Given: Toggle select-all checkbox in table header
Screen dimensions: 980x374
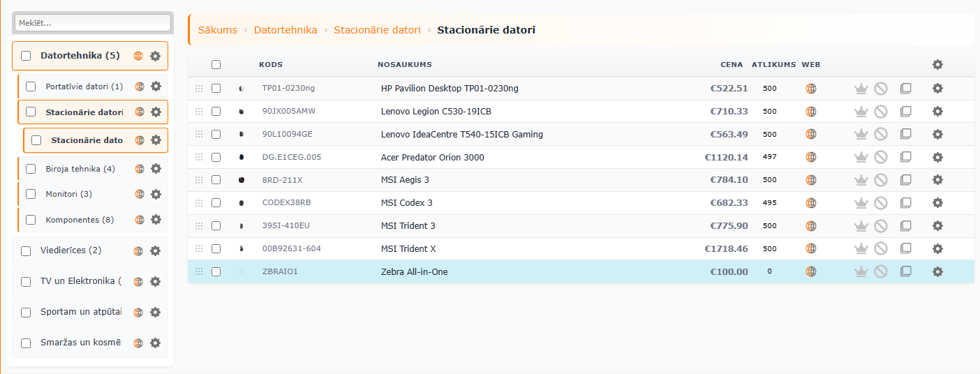Looking at the screenshot, I should tap(216, 64).
